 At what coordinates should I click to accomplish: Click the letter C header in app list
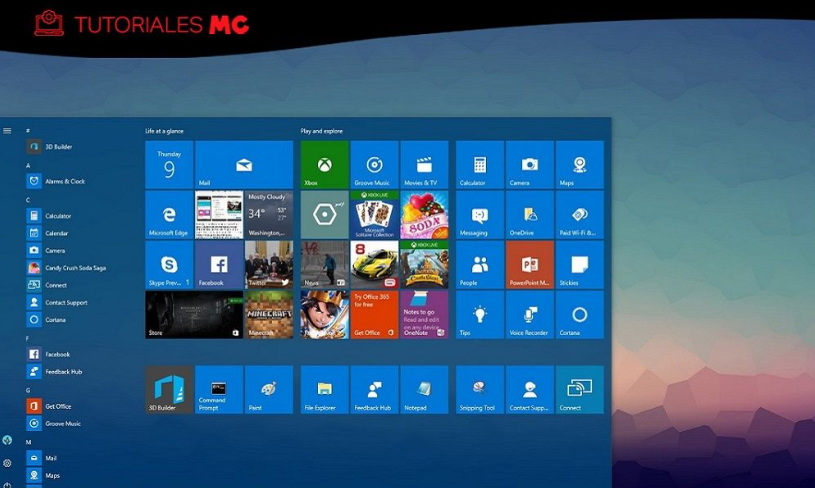coord(28,200)
